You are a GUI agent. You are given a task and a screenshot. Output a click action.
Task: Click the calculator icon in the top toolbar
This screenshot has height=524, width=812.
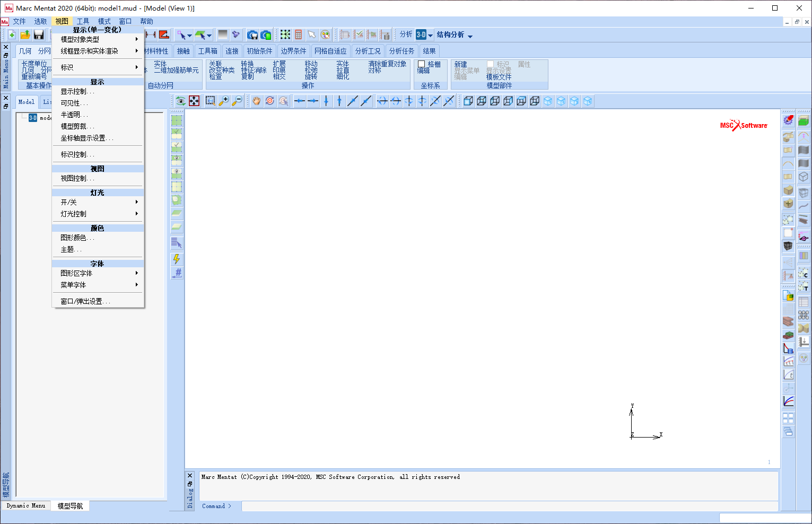click(299, 35)
